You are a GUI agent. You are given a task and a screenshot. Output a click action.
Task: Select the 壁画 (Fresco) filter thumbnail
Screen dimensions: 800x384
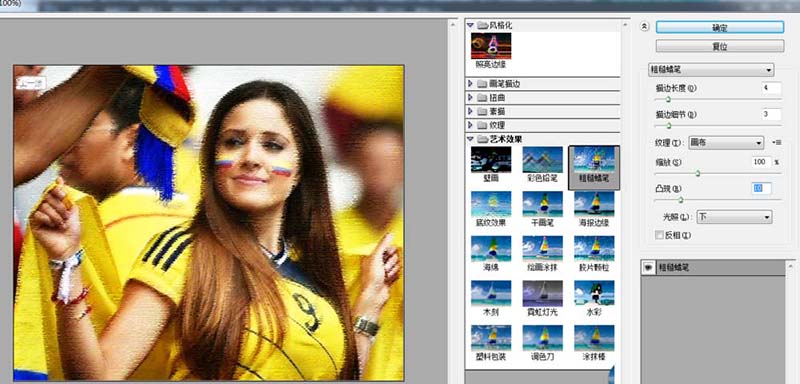click(491, 165)
